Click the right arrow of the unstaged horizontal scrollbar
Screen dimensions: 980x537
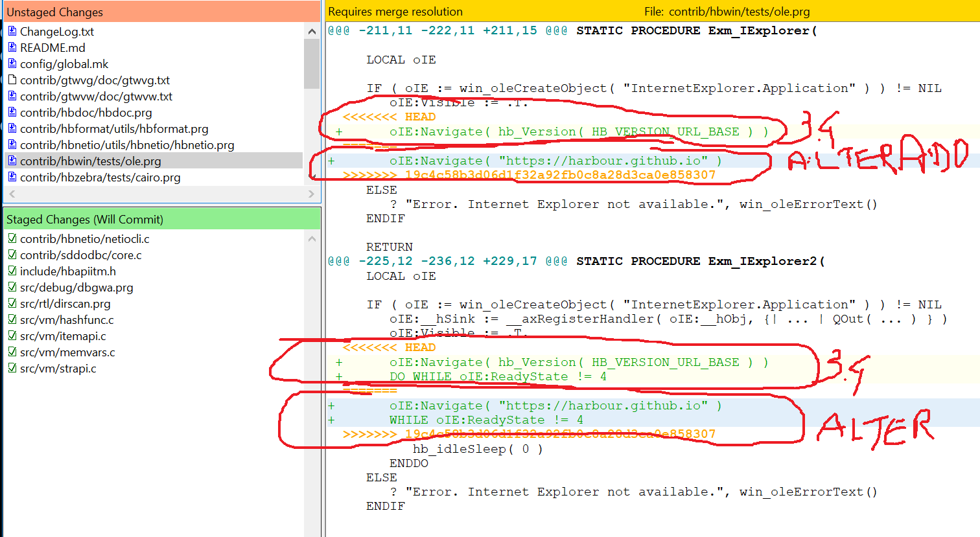(311, 194)
